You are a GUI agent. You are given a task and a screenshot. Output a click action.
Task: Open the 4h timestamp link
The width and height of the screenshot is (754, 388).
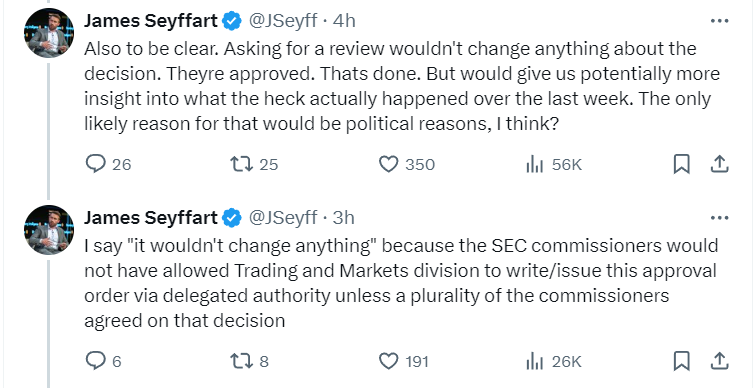[x=343, y=21]
